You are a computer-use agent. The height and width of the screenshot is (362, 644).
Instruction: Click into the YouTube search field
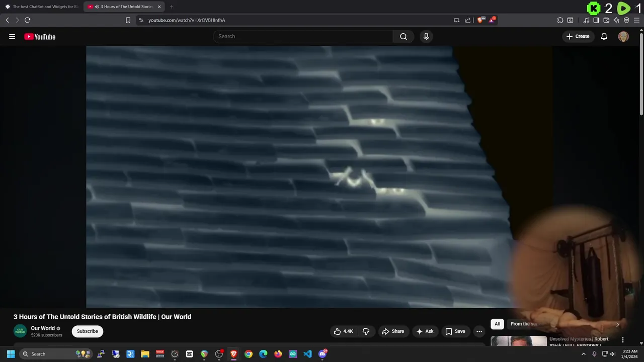(x=303, y=36)
